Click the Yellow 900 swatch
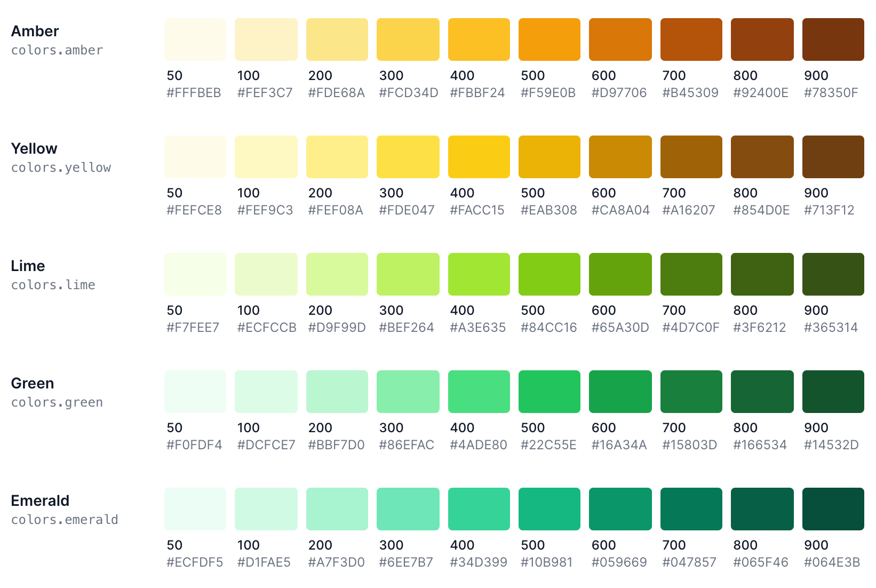Viewport: 876px width, 588px height. pyautogui.click(x=833, y=157)
